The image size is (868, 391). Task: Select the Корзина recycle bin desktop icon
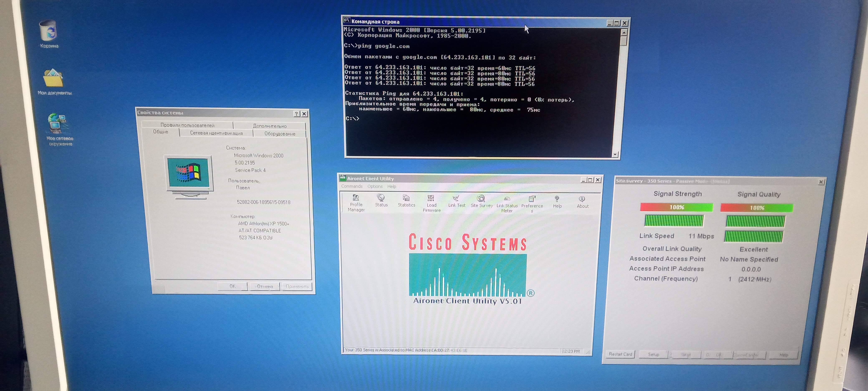tap(49, 34)
